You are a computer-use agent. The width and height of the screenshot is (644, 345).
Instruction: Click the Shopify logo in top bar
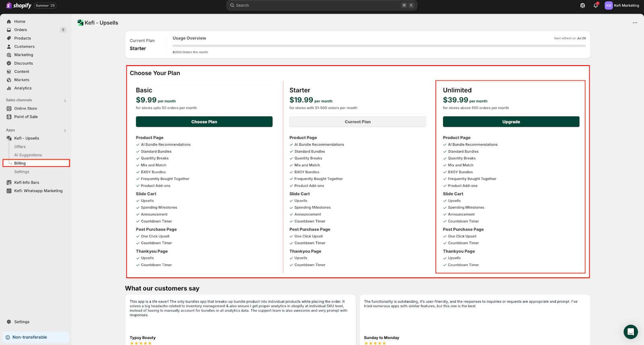pyautogui.click(x=19, y=6)
